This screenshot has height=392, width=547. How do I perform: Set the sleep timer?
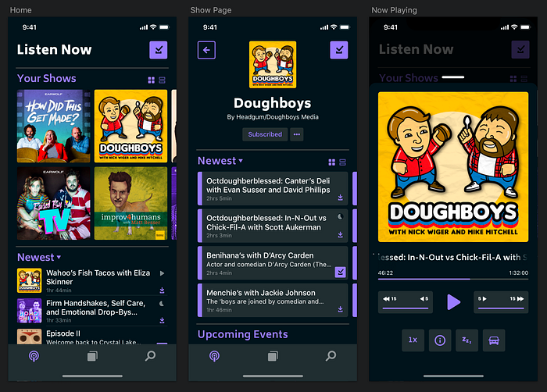point(467,340)
